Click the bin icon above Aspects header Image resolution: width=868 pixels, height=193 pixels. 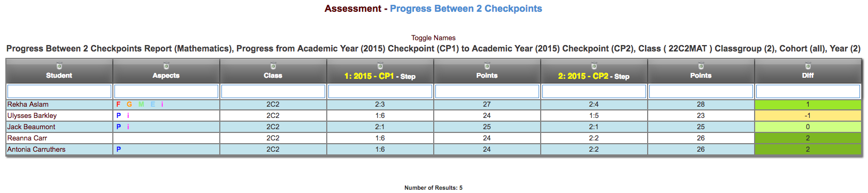166,66
